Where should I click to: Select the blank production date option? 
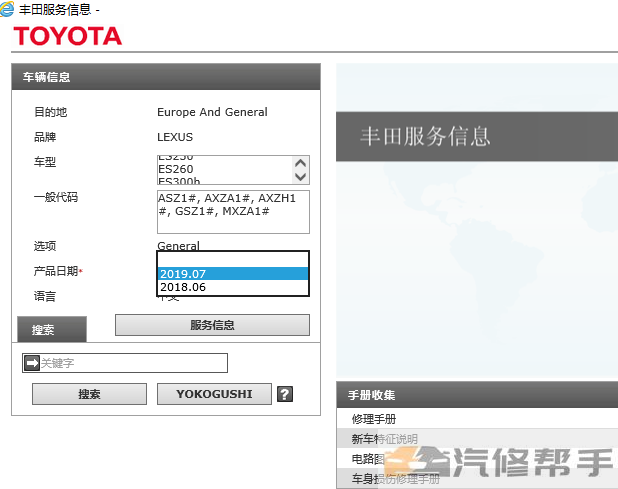tap(233, 260)
